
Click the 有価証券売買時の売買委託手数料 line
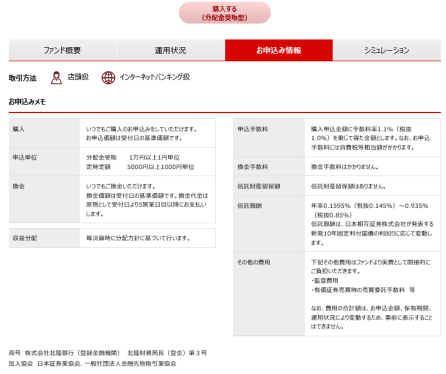[363, 290]
